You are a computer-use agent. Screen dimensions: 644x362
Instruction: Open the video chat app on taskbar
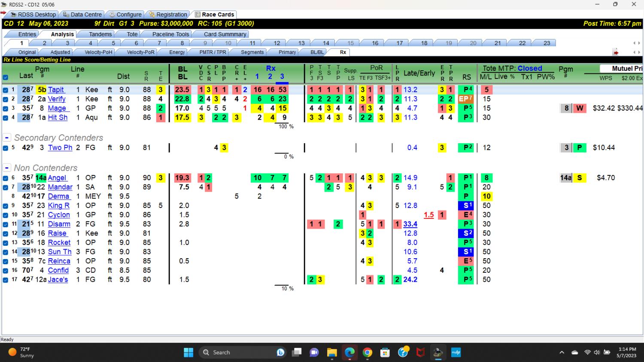[x=314, y=352]
